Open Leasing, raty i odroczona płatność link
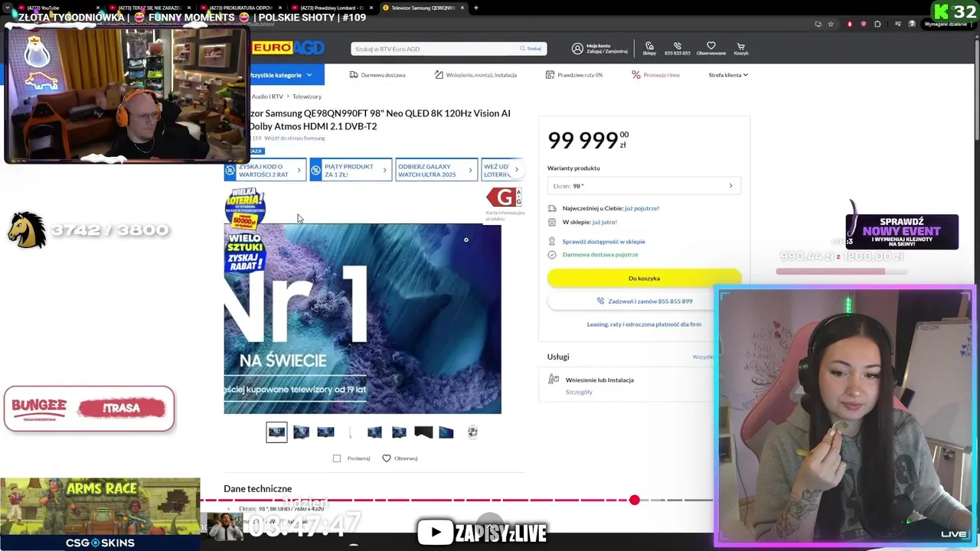The width and height of the screenshot is (980, 551). point(644,324)
